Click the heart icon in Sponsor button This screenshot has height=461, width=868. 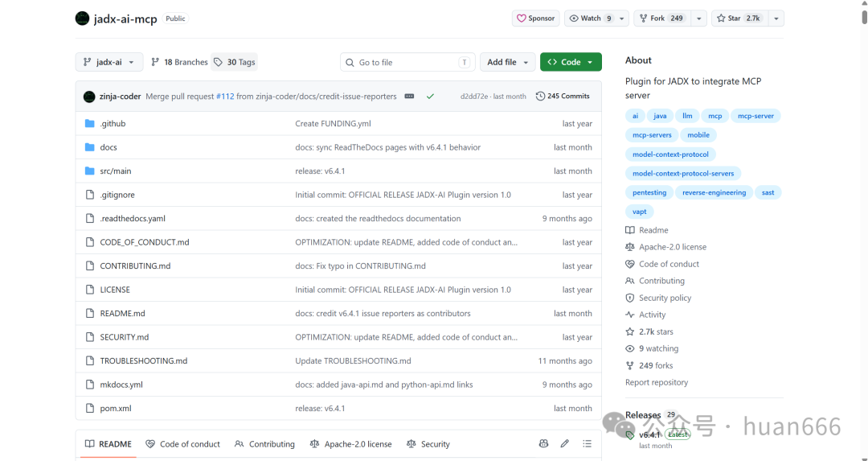point(522,19)
